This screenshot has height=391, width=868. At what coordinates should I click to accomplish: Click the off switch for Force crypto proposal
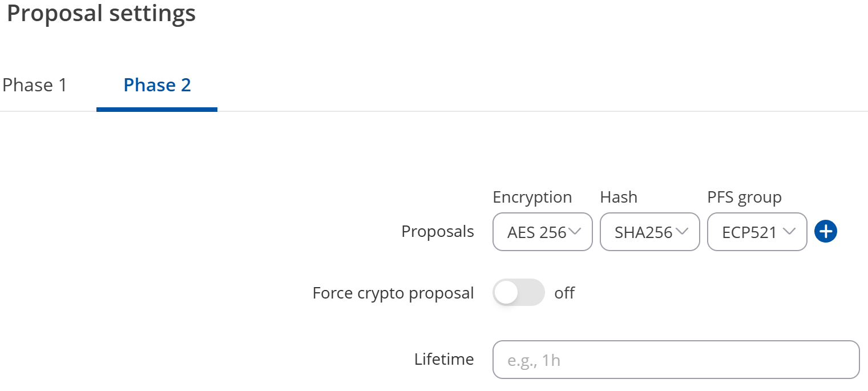518,292
